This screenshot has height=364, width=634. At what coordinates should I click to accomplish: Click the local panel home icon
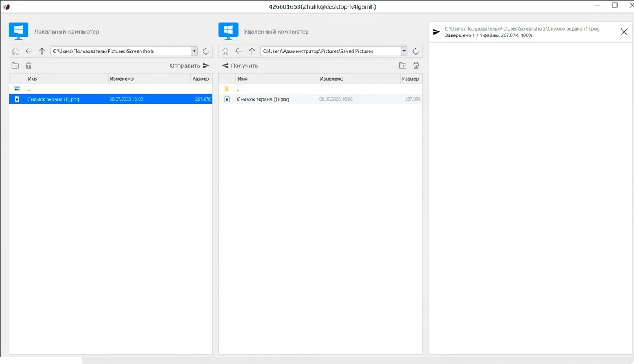15,51
